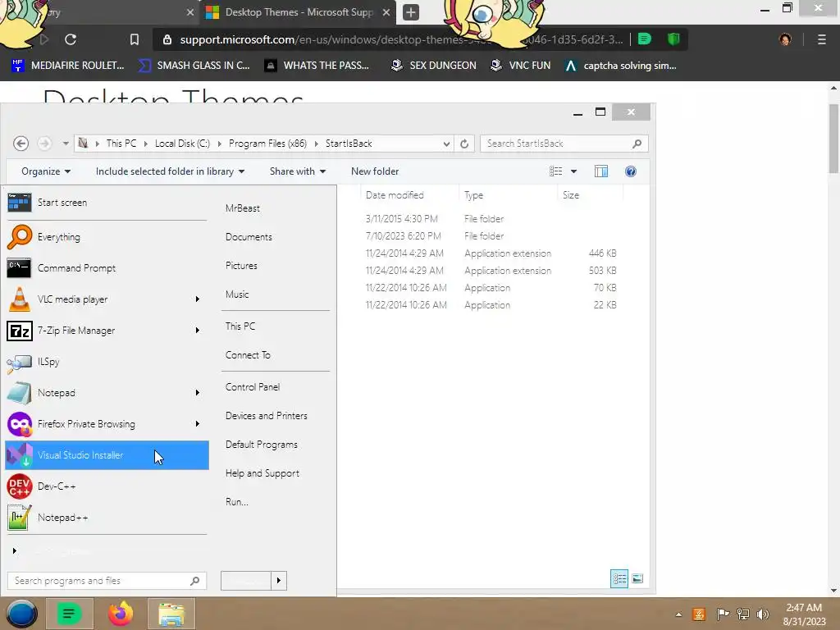Screen dimensions: 840x630
Task: Open network icon in system tray
Action: 743,614
